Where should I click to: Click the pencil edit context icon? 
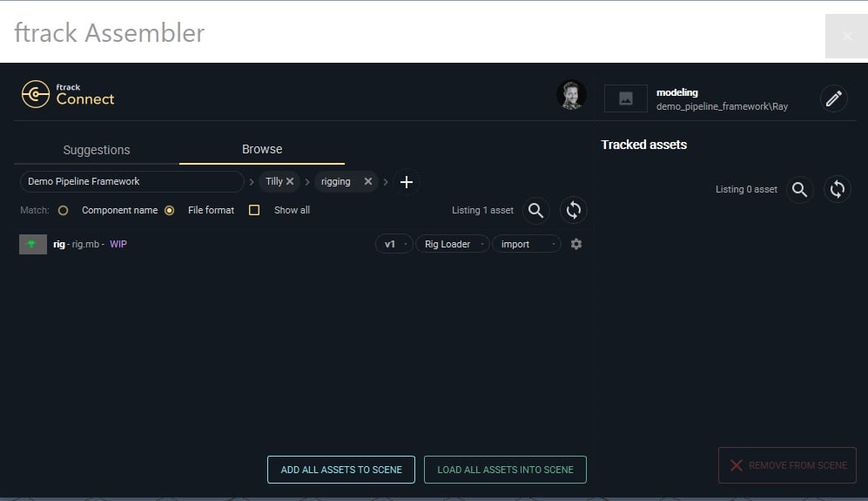pos(833,98)
